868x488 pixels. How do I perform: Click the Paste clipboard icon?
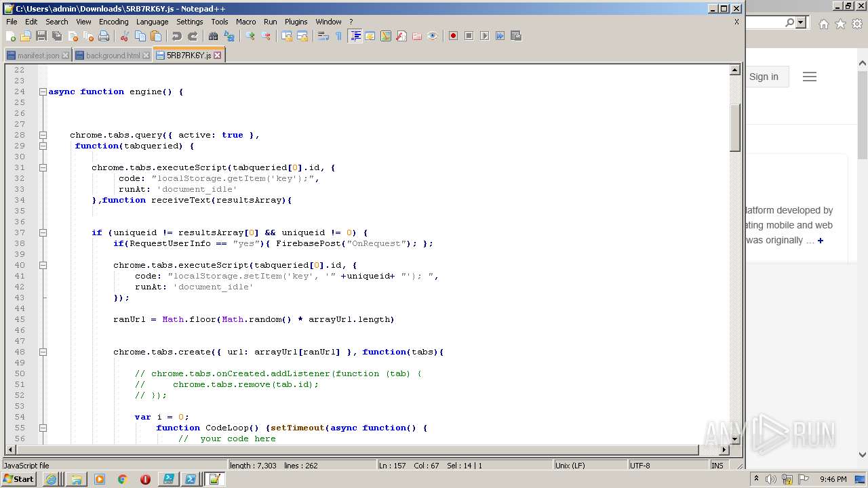tap(156, 36)
